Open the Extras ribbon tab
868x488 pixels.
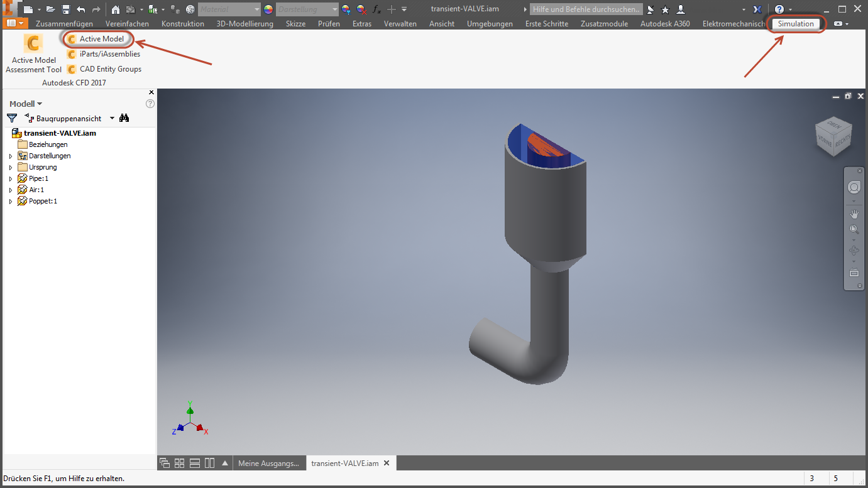pyautogui.click(x=362, y=24)
